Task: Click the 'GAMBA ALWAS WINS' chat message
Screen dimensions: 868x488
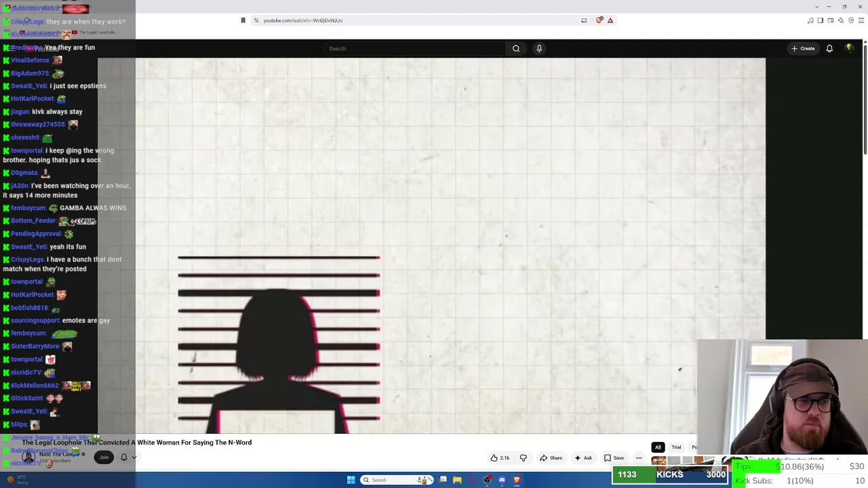Action: pyautogui.click(x=93, y=208)
